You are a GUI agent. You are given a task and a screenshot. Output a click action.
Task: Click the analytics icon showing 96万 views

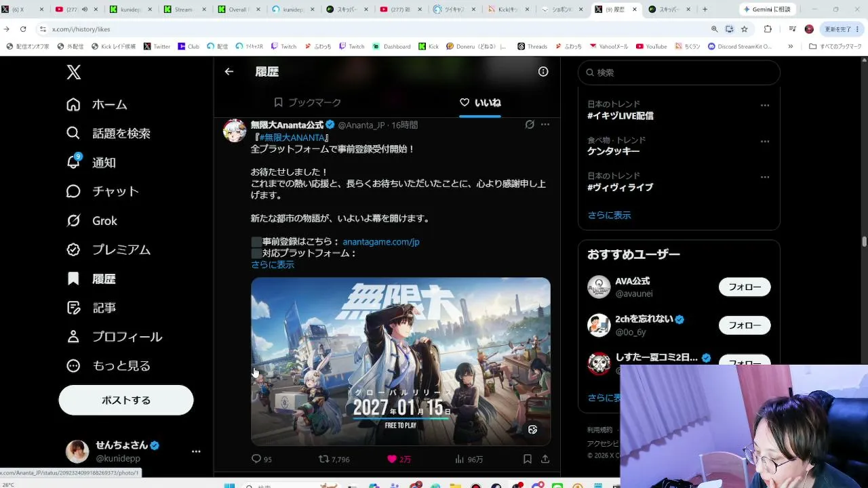tap(469, 459)
